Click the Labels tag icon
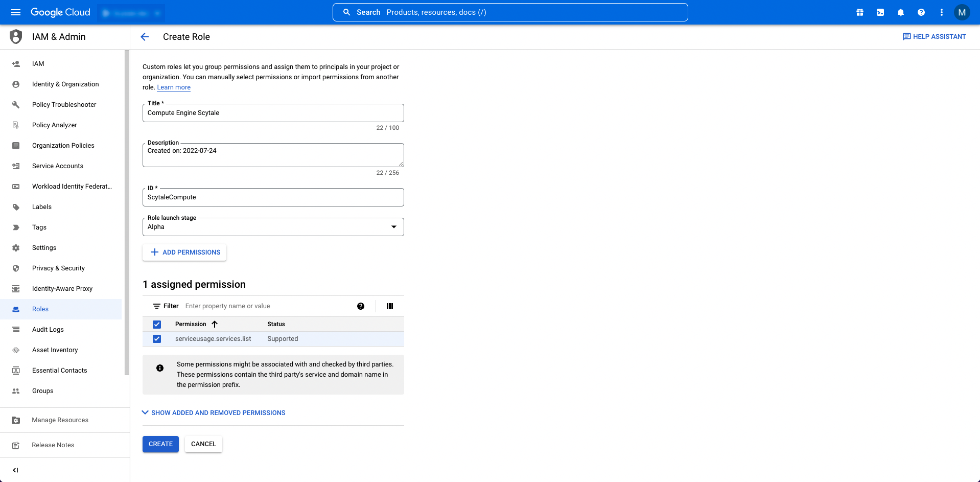Screen dimensions: 980x482 (x=16, y=207)
